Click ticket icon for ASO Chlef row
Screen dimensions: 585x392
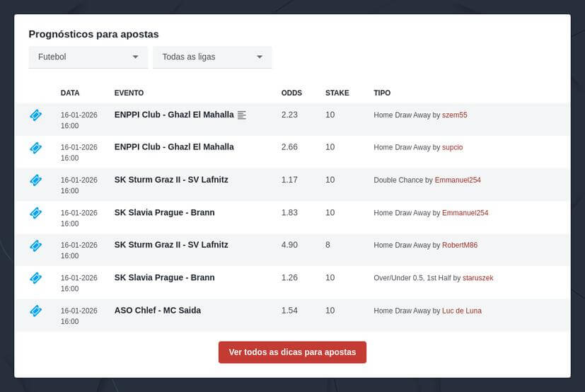pos(36,311)
